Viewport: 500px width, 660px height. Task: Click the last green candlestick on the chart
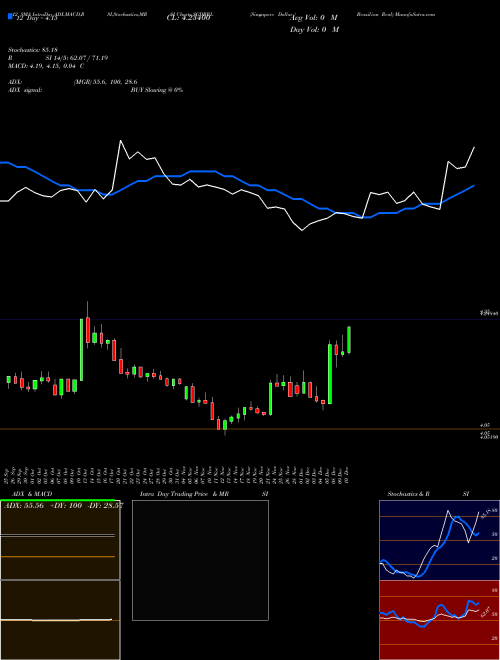tap(349, 340)
